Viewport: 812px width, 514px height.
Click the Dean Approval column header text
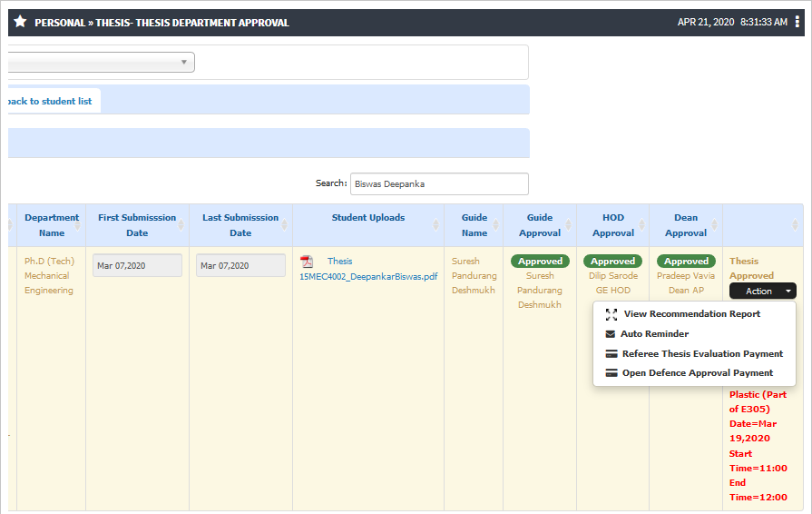point(686,225)
